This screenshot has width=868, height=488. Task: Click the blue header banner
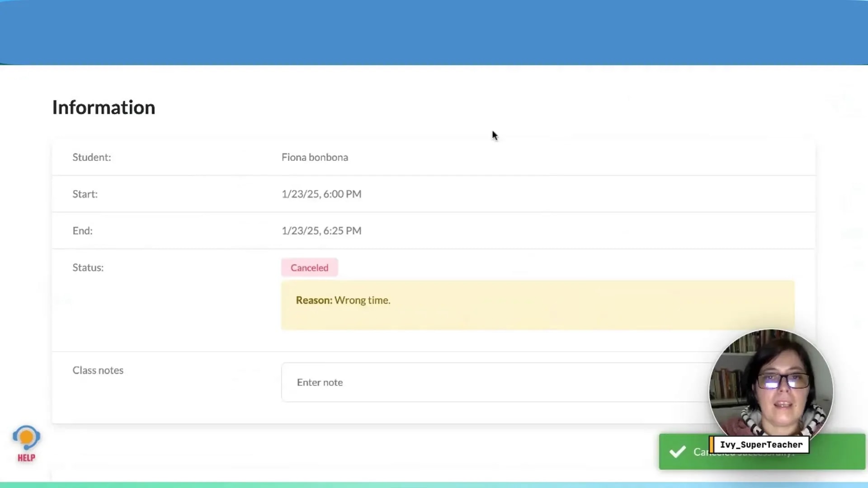[x=434, y=32]
